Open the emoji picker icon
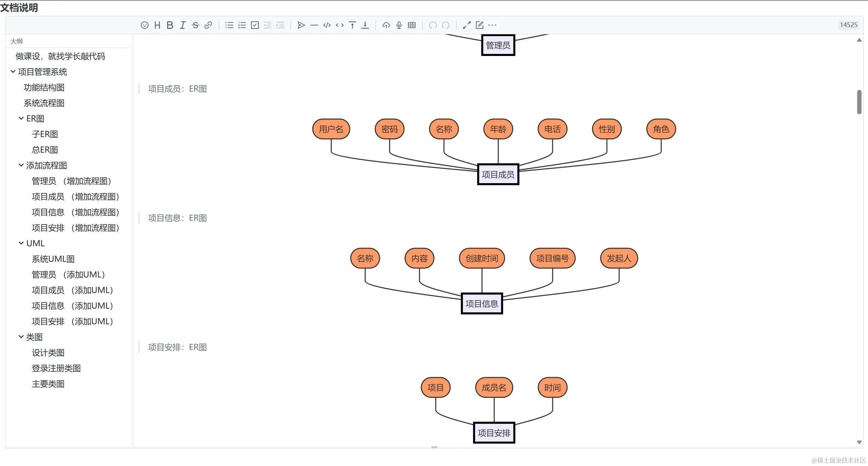 144,25
